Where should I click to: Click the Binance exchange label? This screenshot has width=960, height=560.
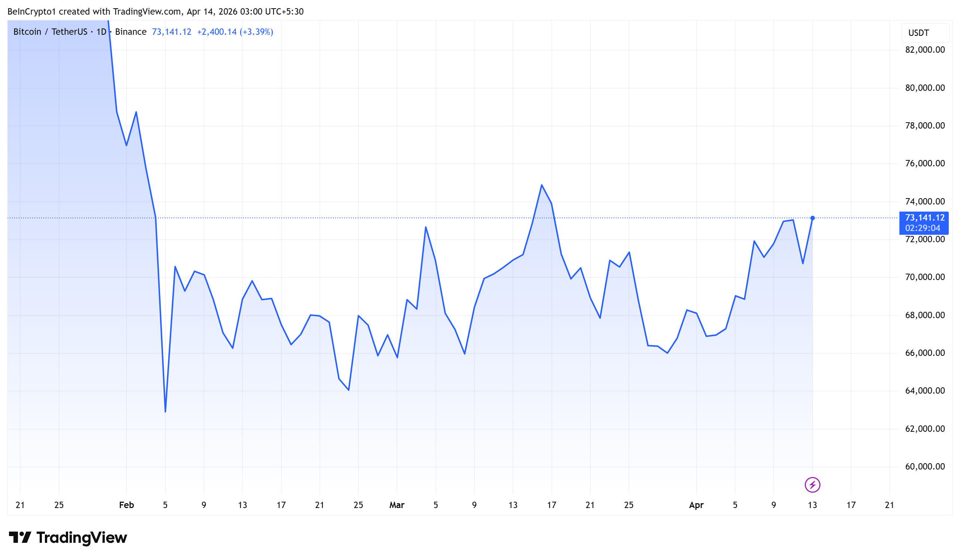click(x=131, y=32)
